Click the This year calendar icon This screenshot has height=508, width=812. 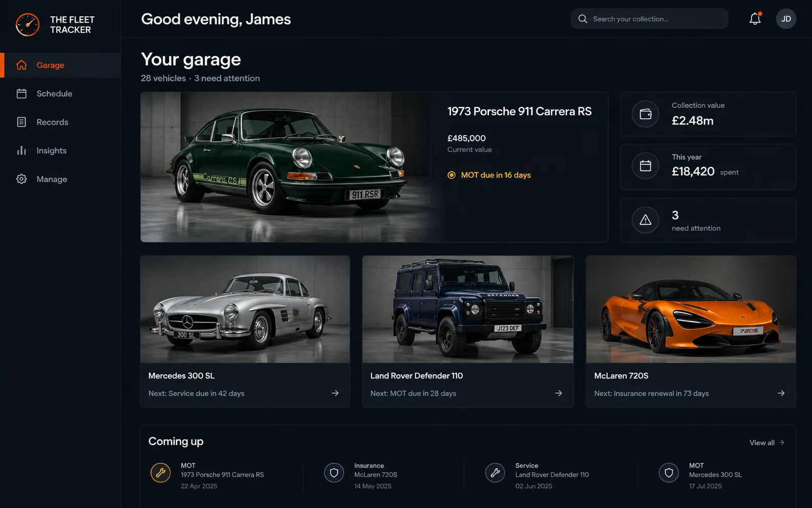(646, 166)
